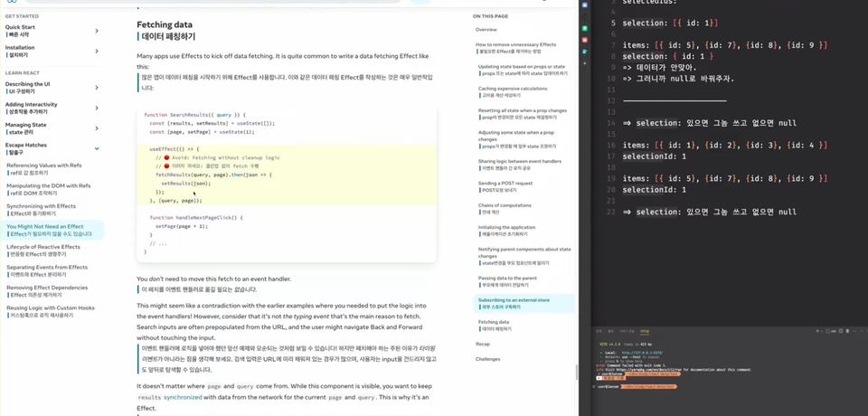Open the Quick Start sidebar link
The height and width of the screenshot is (416, 868).
click(21, 31)
